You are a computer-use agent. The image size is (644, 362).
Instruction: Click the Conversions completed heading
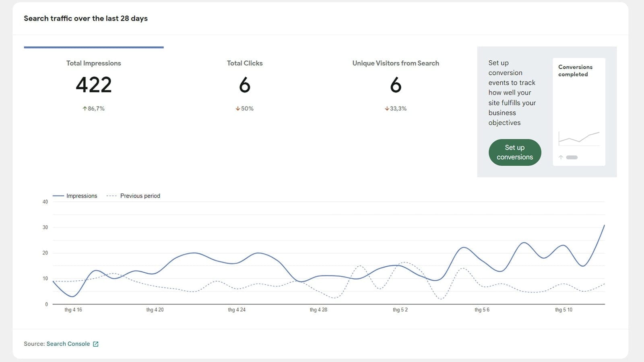click(x=575, y=70)
